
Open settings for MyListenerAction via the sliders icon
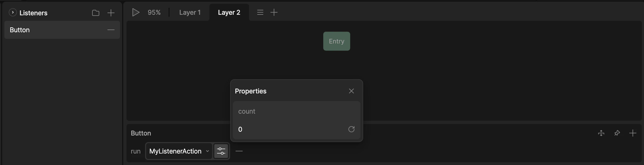221,151
